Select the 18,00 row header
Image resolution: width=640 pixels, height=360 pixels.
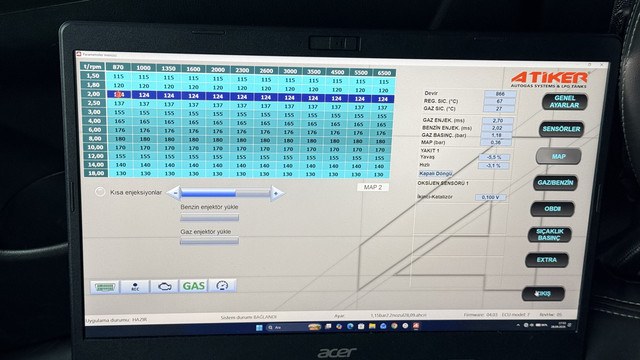[96, 173]
